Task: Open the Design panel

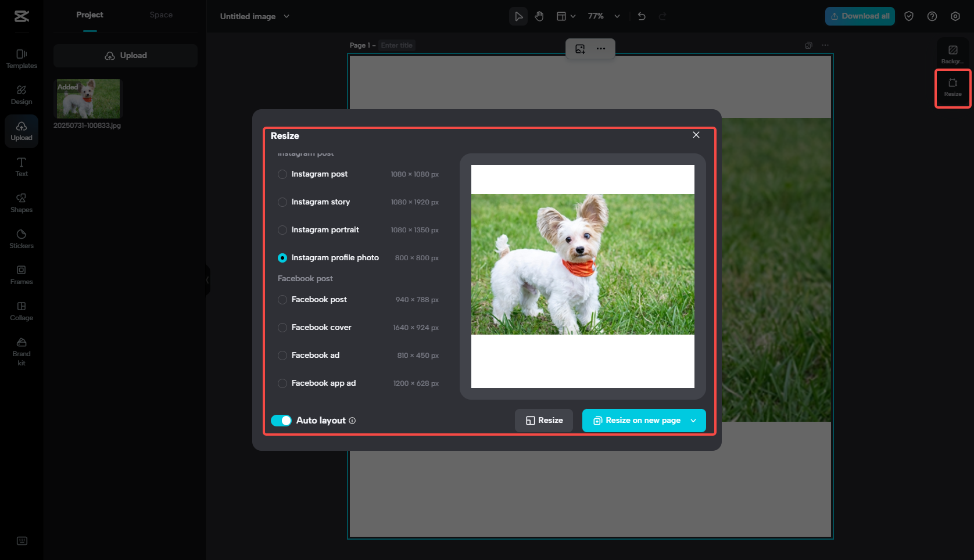Action: pyautogui.click(x=22, y=95)
